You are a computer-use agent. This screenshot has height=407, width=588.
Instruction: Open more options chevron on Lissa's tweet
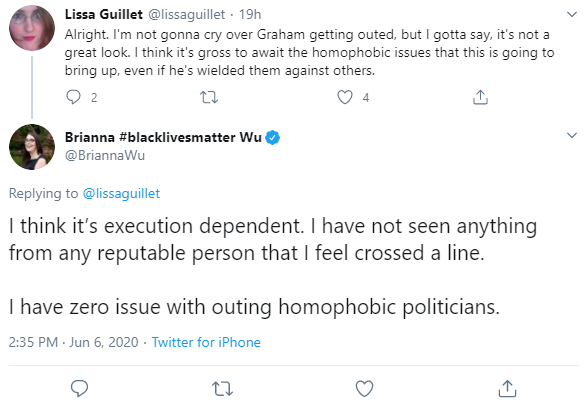[572, 15]
